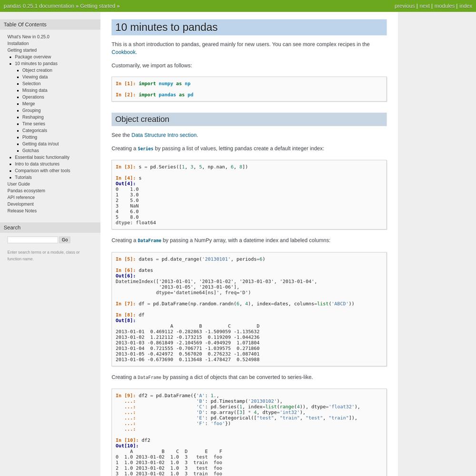Jump to Reshaping section

(33, 117)
